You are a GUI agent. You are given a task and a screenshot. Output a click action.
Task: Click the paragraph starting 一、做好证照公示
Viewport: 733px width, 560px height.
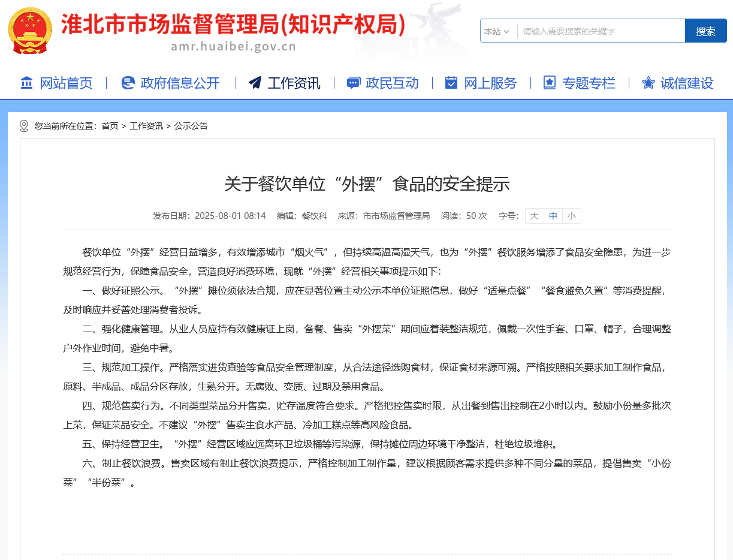click(367, 300)
